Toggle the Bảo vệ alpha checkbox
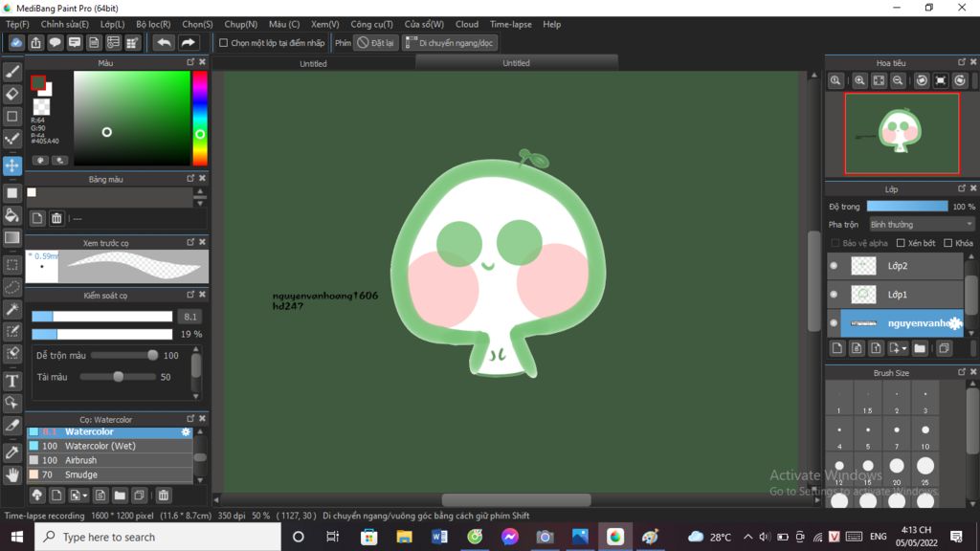The width and height of the screenshot is (980, 551). point(835,243)
